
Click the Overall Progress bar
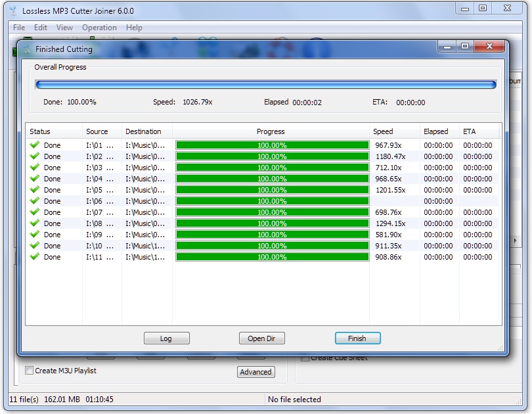265,85
